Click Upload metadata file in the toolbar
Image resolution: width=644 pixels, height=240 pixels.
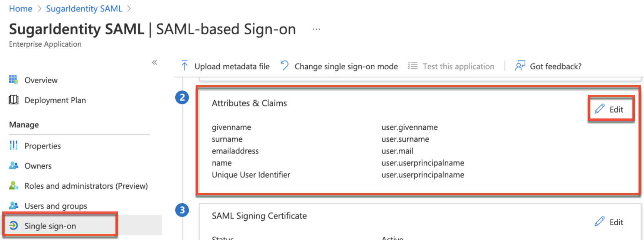[x=232, y=66]
